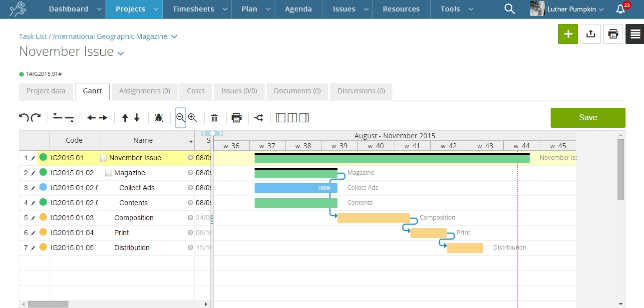Select the Zoom out magnifier icon
This screenshot has width=644, height=308.
(x=181, y=117)
